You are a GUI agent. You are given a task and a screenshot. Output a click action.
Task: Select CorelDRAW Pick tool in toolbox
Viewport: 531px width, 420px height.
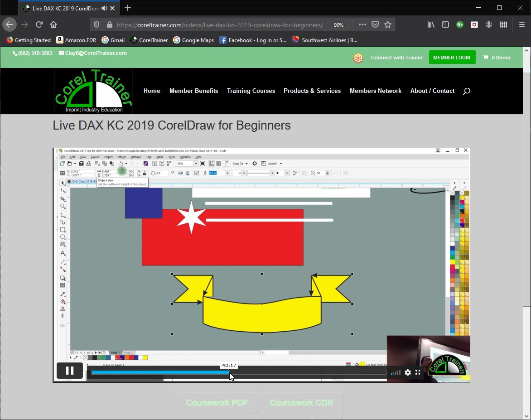click(63, 183)
